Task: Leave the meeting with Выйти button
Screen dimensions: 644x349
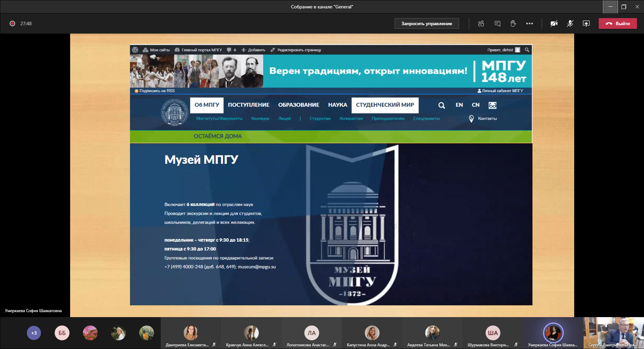Action: (617, 23)
